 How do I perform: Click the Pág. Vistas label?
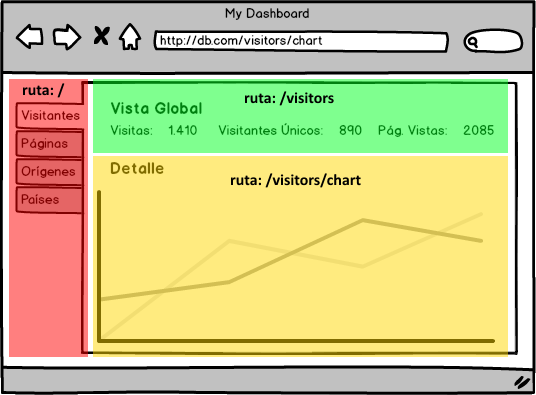413,131
